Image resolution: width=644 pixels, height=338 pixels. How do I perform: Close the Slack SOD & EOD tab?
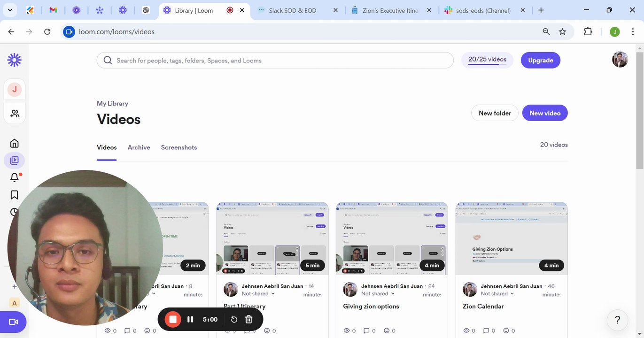(335, 10)
